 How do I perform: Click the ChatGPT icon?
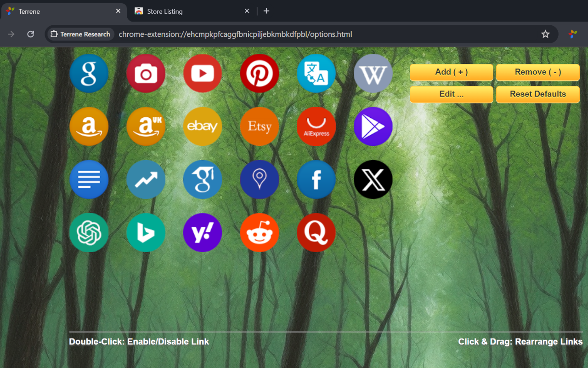(89, 232)
